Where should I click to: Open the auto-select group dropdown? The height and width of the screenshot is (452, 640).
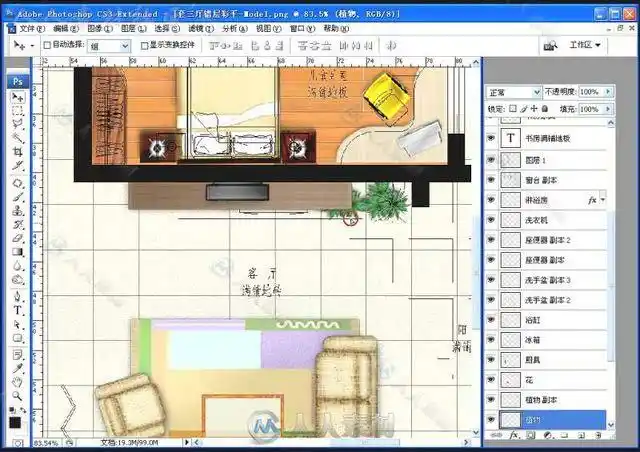(109, 46)
